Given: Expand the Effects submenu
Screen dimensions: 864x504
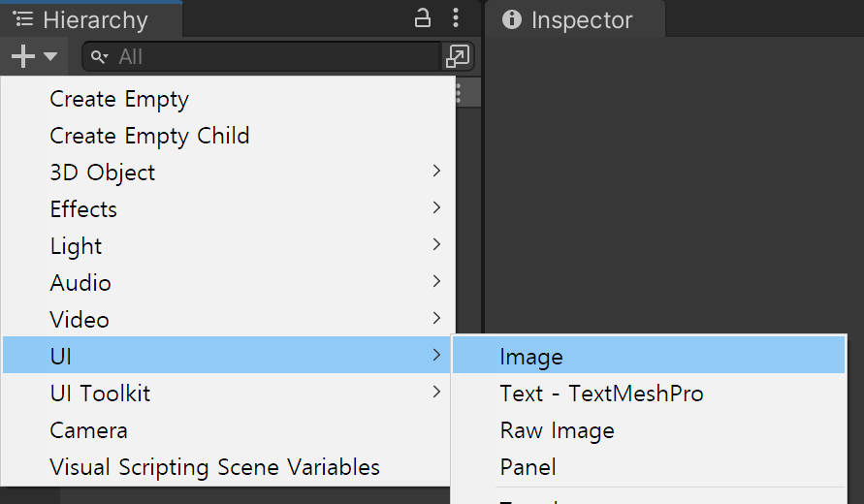Looking at the screenshot, I should click(229, 209).
